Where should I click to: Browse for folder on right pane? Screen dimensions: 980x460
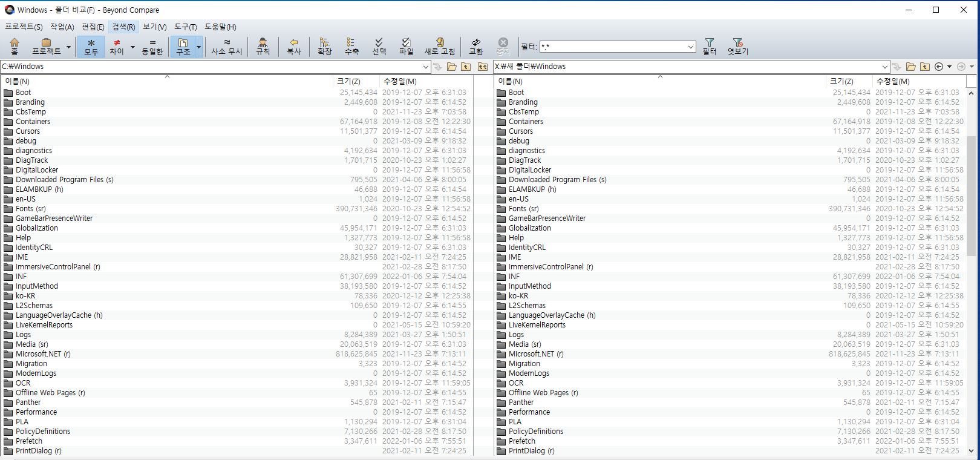(x=911, y=67)
